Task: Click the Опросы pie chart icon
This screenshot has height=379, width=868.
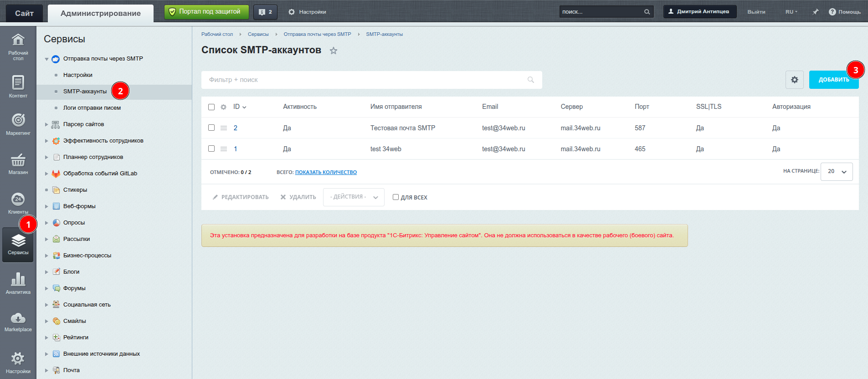Action: [56, 223]
